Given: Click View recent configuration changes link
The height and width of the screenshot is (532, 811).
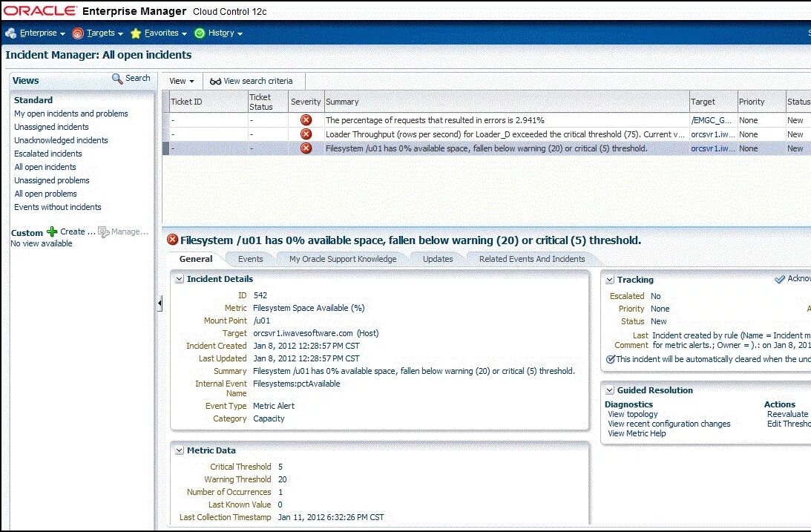Looking at the screenshot, I should [x=669, y=424].
